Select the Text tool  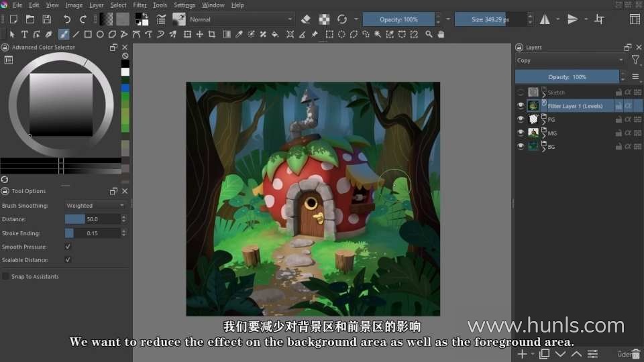[25, 34]
